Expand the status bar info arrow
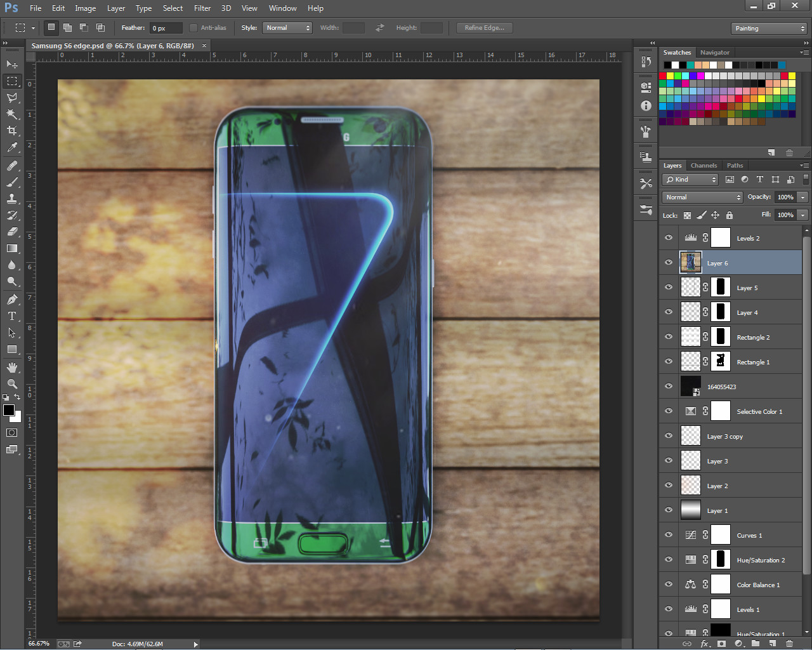 pos(195,644)
